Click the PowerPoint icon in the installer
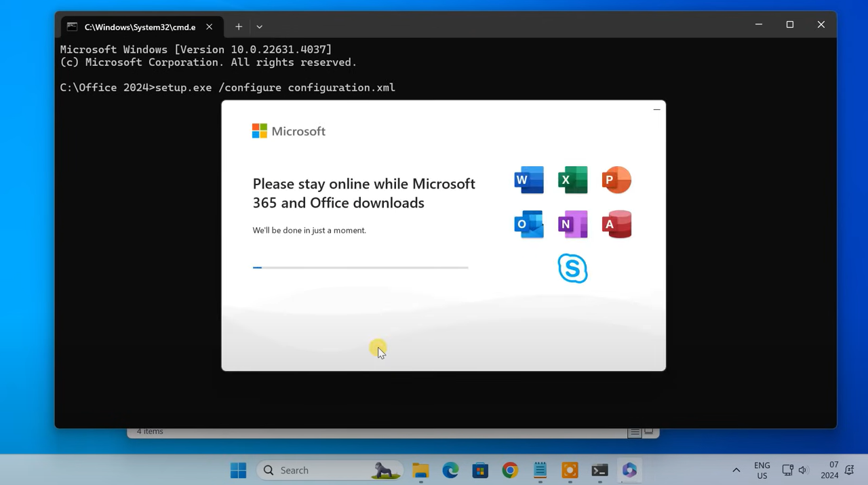Screen dimensions: 868x485 [x=616, y=180]
